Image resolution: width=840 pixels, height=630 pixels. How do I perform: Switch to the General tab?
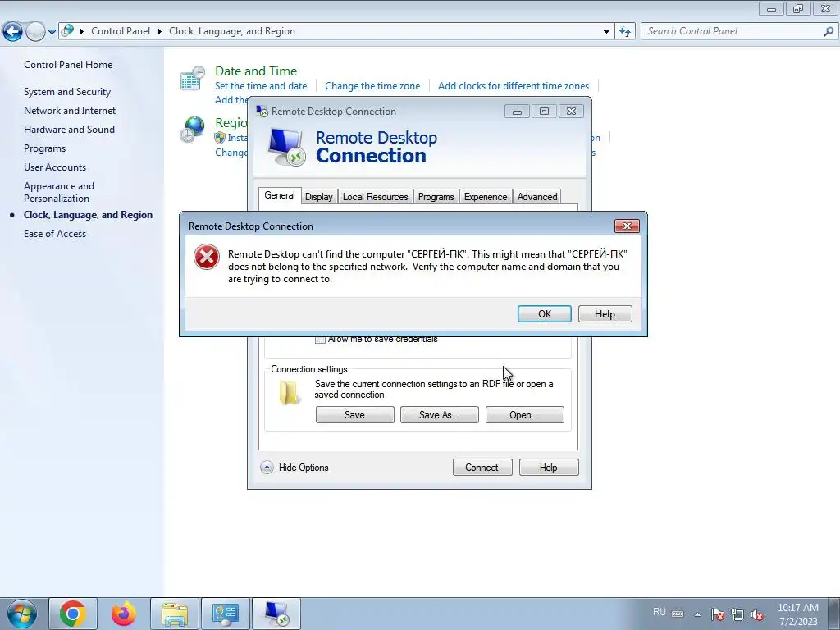coord(280,195)
